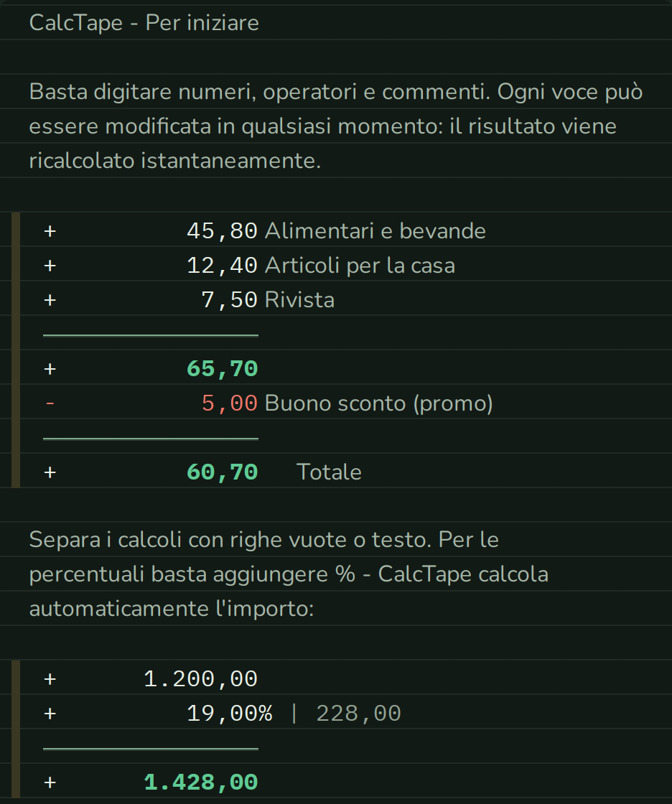Click the 19,00% percentage value
This screenshot has height=804, width=672.
tap(229, 714)
